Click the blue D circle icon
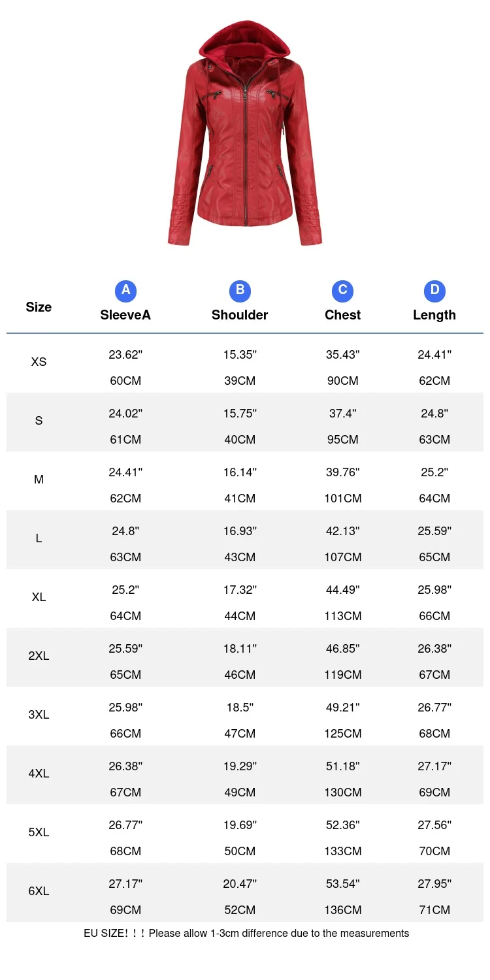Screen dimensions: 490x980 click(x=434, y=291)
